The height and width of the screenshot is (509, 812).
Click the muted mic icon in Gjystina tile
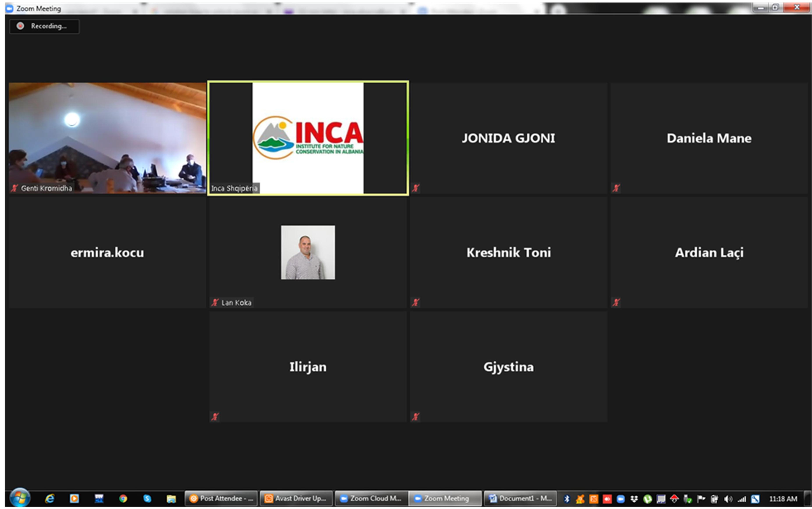point(416,417)
